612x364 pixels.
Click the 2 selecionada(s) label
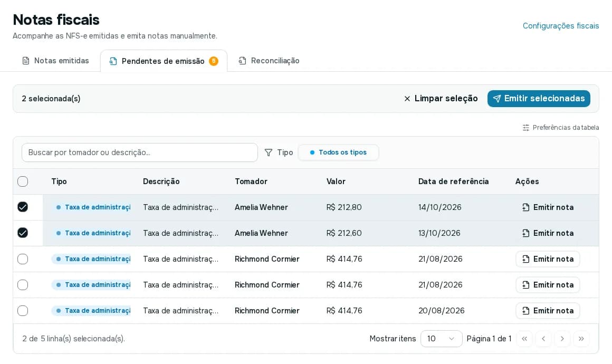point(51,99)
